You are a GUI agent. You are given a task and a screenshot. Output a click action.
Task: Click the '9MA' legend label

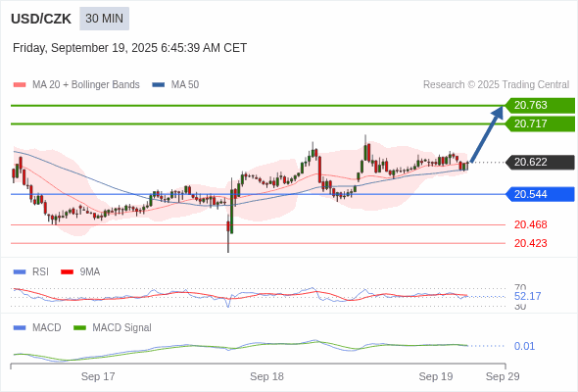(90, 272)
